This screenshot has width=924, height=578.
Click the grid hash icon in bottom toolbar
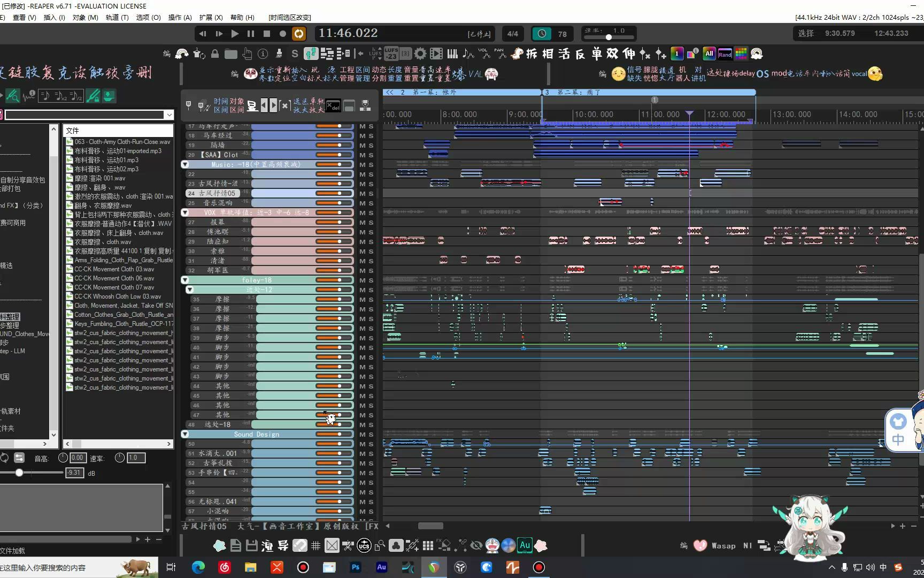315,545
